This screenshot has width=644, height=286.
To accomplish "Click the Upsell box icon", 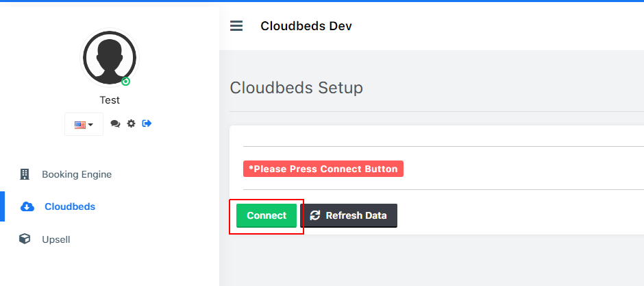I will 25,239.
